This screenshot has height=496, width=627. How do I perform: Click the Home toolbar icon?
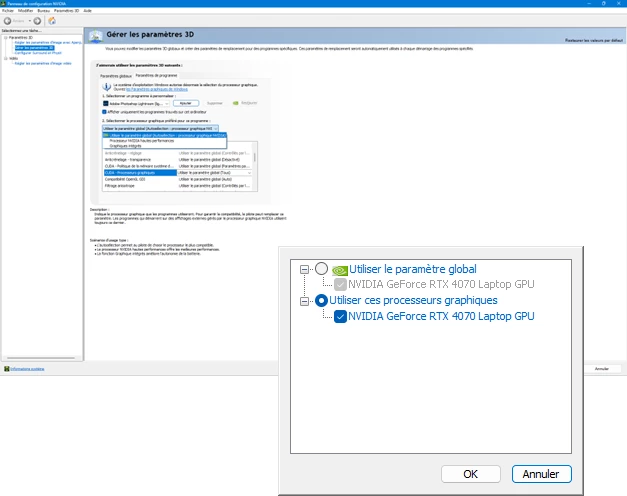point(52,21)
